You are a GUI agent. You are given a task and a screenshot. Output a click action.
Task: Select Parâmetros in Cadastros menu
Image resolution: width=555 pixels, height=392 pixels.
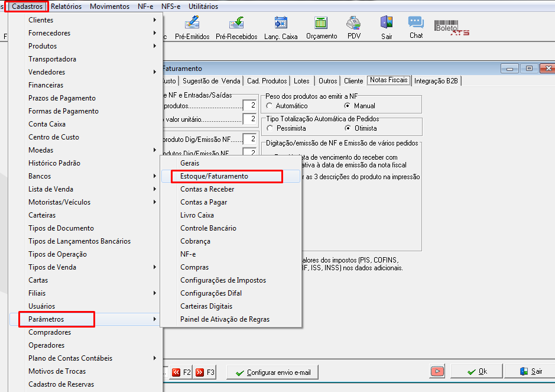86,319
